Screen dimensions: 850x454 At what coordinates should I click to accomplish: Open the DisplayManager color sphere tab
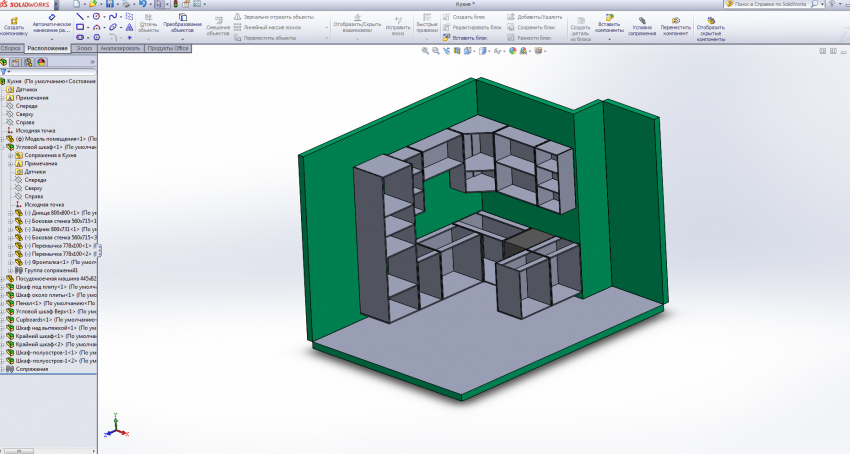pos(42,62)
